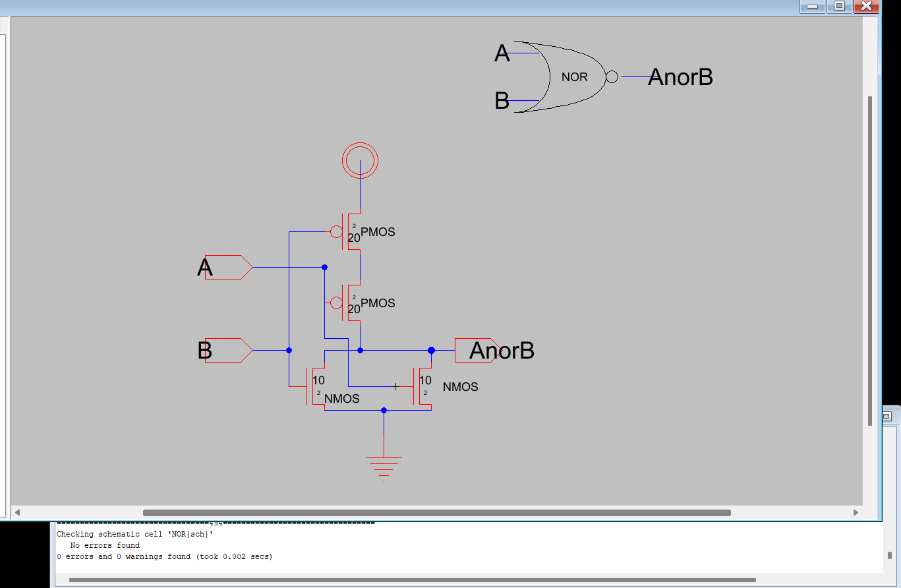Click the 'Checking schematic cell' message line
This screenshot has width=901, height=588.
[x=135, y=534]
